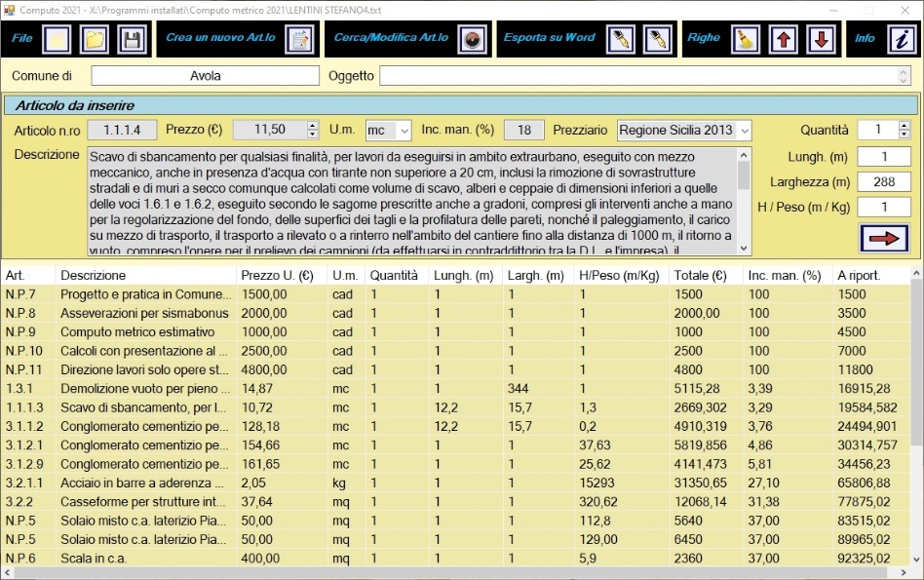Select row Computo metrico estimativo

[x=455, y=331]
